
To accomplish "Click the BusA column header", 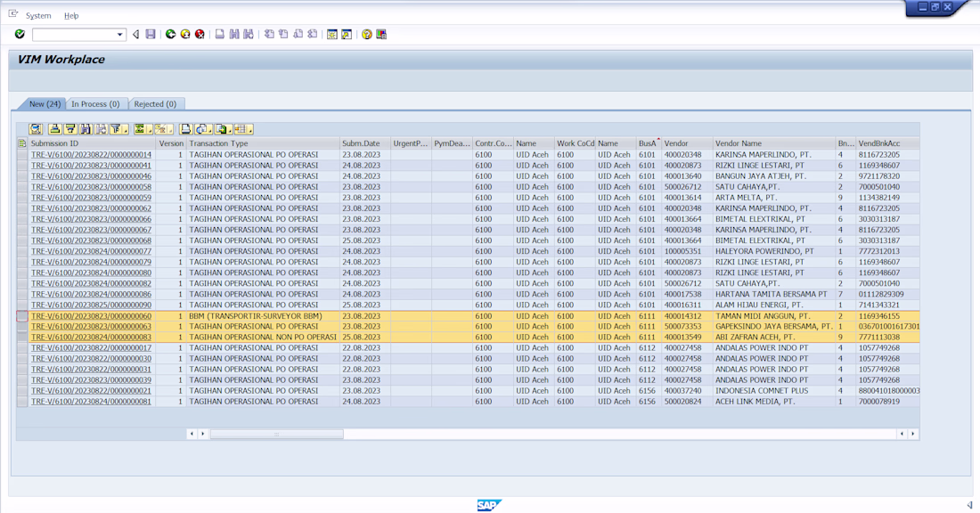I will [649, 143].
